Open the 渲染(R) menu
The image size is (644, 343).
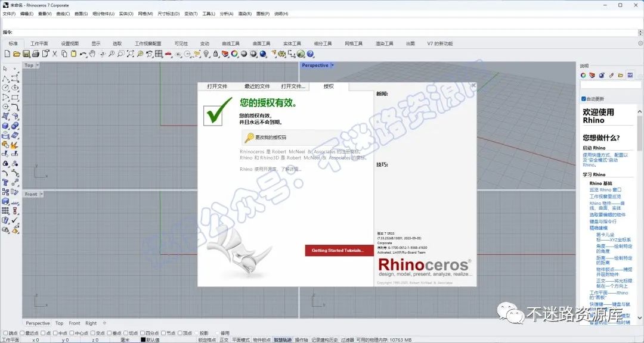[x=245, y=14]
